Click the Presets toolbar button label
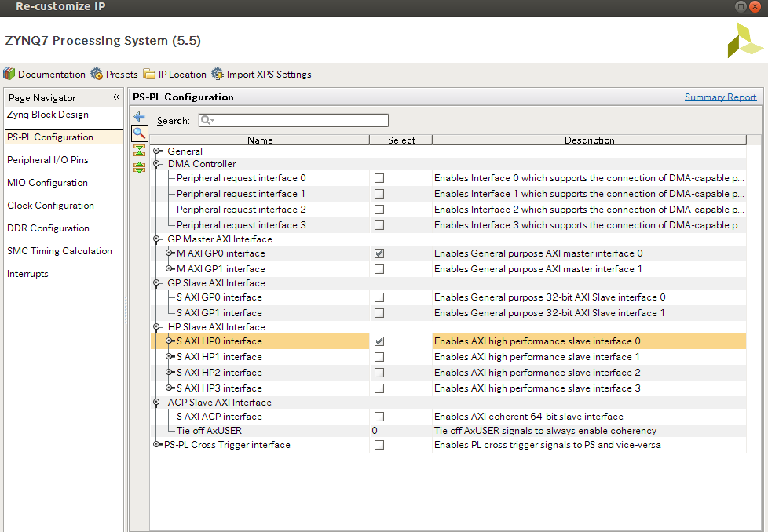This screenshot has height=532, width=768. tap(122, 75)
